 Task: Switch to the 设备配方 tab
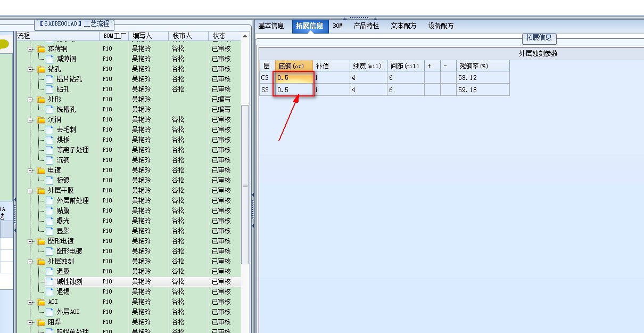coord(441,26)
